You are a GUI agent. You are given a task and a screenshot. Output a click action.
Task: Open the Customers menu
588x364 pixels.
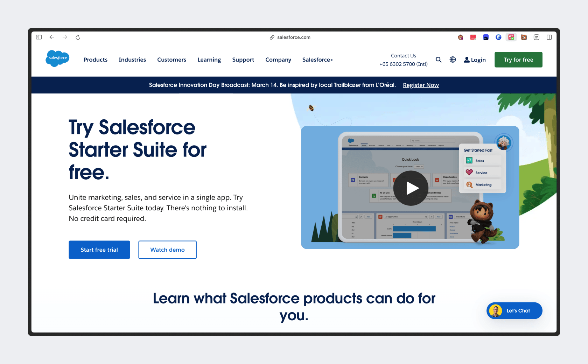coord(171,60)
